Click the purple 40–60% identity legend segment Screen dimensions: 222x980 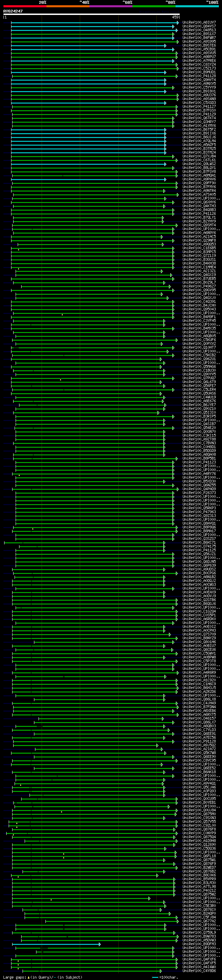coord(111,6)
